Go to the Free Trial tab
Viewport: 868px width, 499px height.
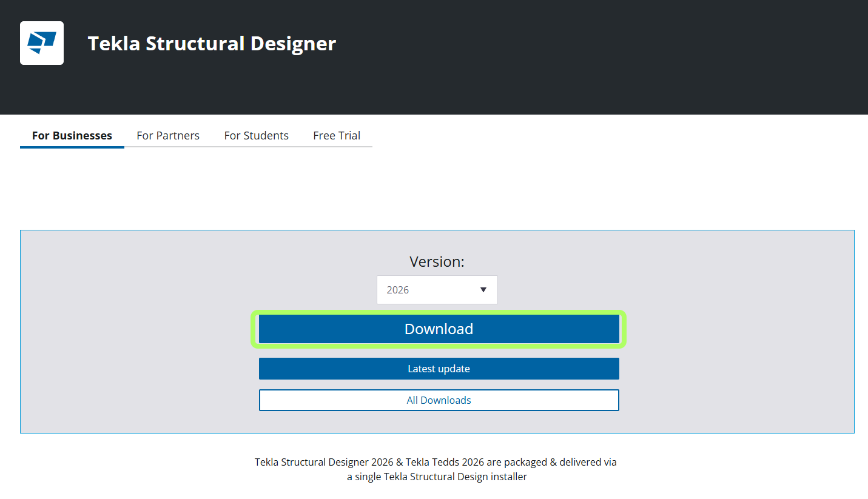[337, 136]
